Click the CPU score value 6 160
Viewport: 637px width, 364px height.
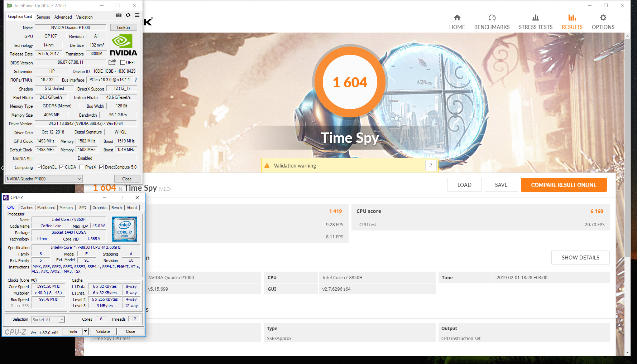tap(597, 211)
